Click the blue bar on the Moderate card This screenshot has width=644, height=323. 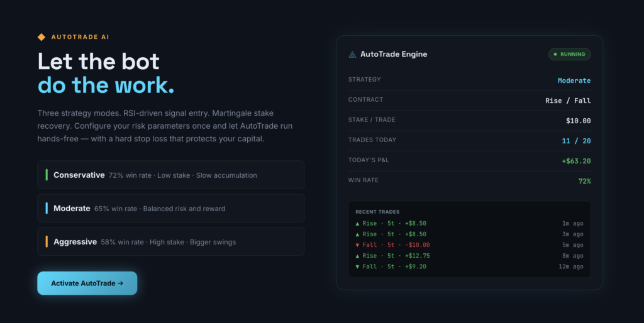pos(47,208)
